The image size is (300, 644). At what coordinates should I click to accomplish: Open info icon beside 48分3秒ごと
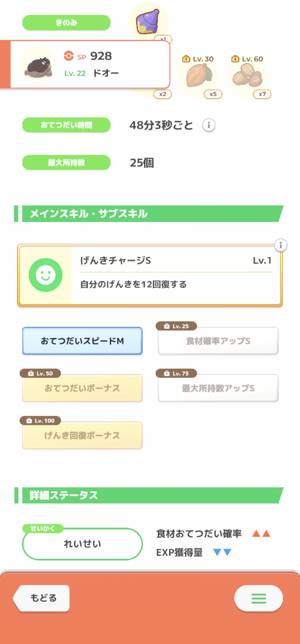click(x=209, y=125)
